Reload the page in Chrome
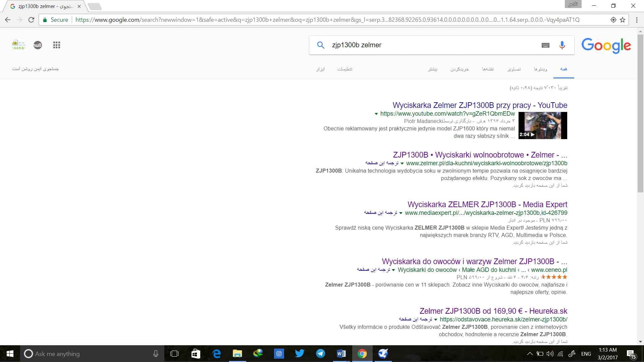 [31, 20]
